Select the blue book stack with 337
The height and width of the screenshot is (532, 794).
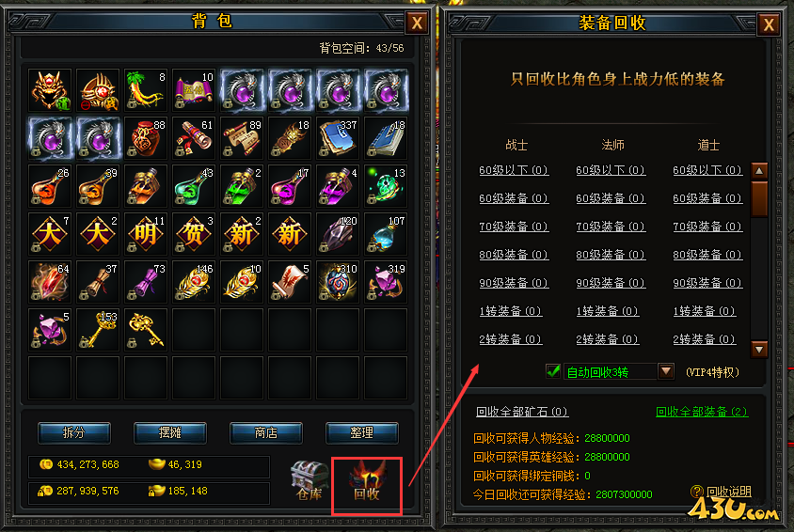338,138
